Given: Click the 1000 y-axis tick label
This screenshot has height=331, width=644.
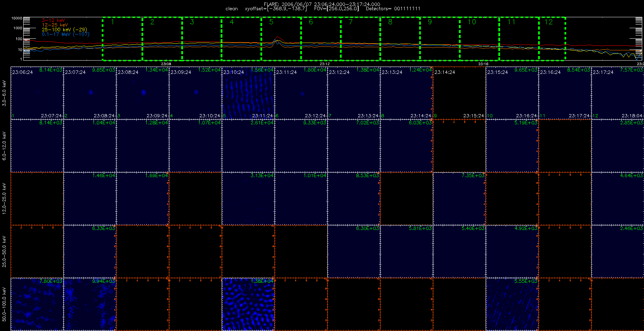Looking at the screenshot, I should coord(18,28).
